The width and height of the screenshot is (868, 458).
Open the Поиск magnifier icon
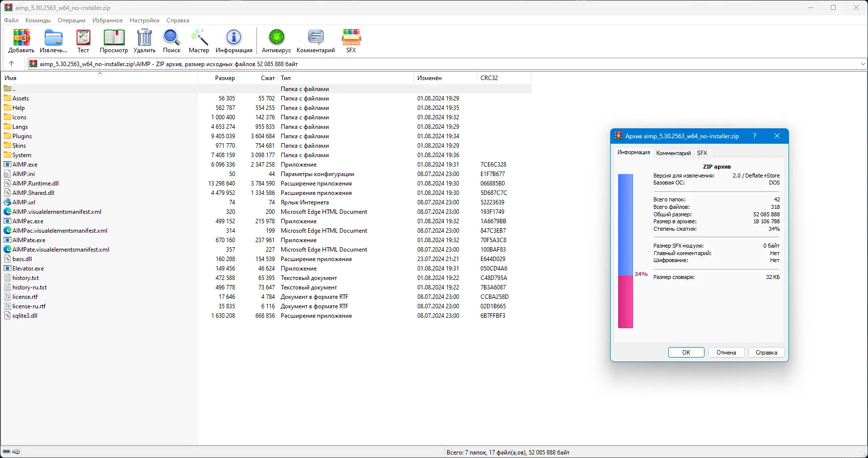pyautogui.click(x=171, y=38)
